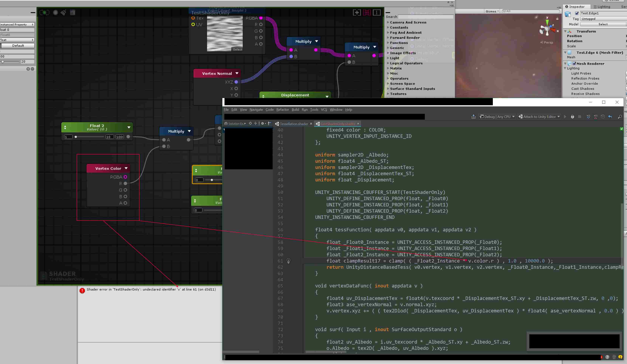Open the Refactor menu in Rider
627x364 pixels.
click(x=283, y=109)
